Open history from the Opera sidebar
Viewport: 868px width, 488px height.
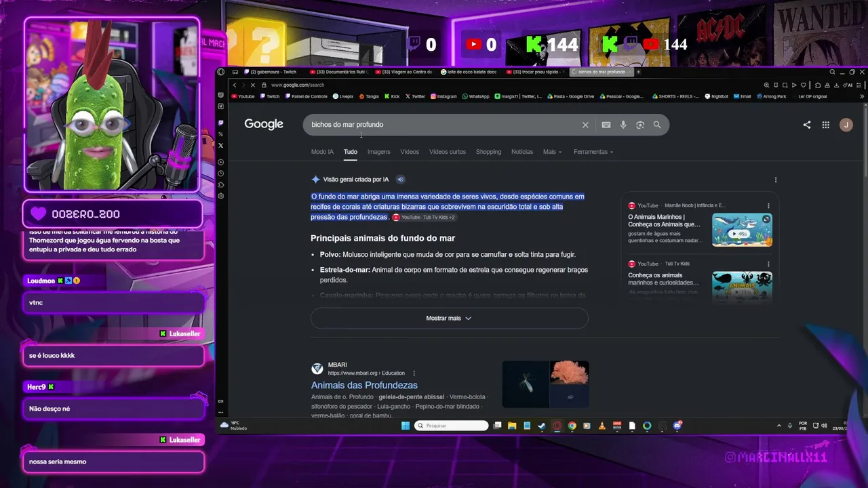tap(221, 174)
